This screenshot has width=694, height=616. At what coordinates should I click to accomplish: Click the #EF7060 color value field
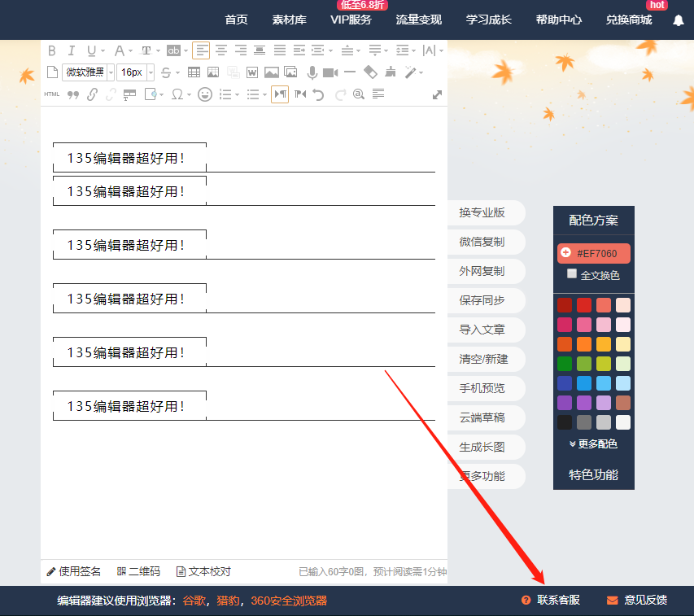(x=594, y=254)
